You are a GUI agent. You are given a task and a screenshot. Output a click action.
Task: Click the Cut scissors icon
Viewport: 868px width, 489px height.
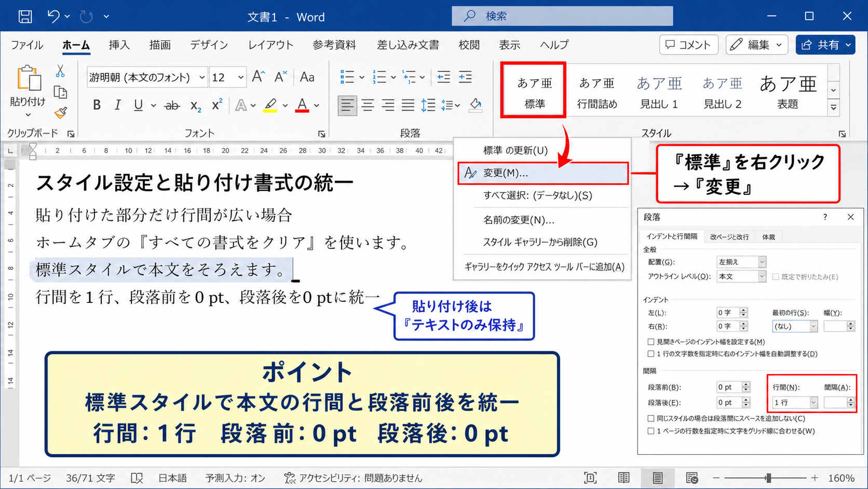(x=60, y=71)
